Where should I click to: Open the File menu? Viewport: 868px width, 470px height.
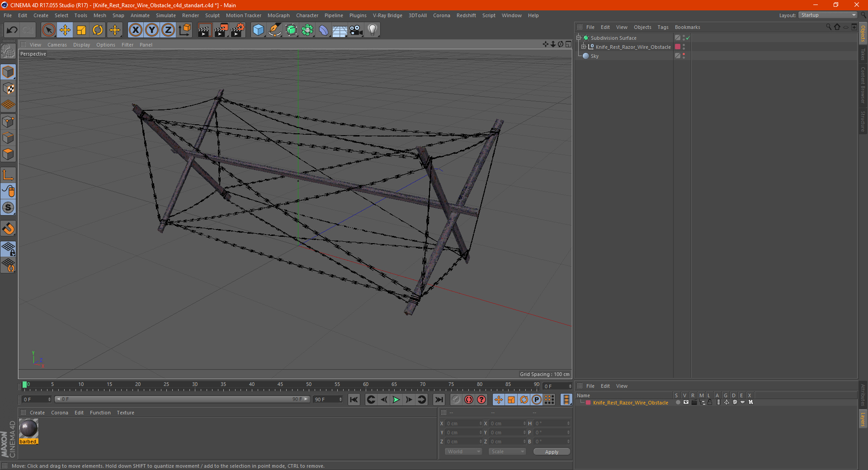8,15
